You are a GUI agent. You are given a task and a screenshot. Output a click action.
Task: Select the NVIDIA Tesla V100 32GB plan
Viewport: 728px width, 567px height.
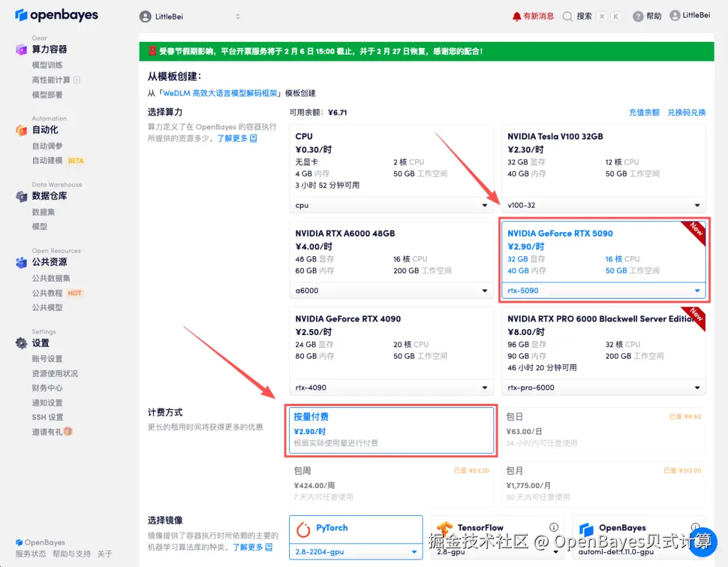(603, 162)
